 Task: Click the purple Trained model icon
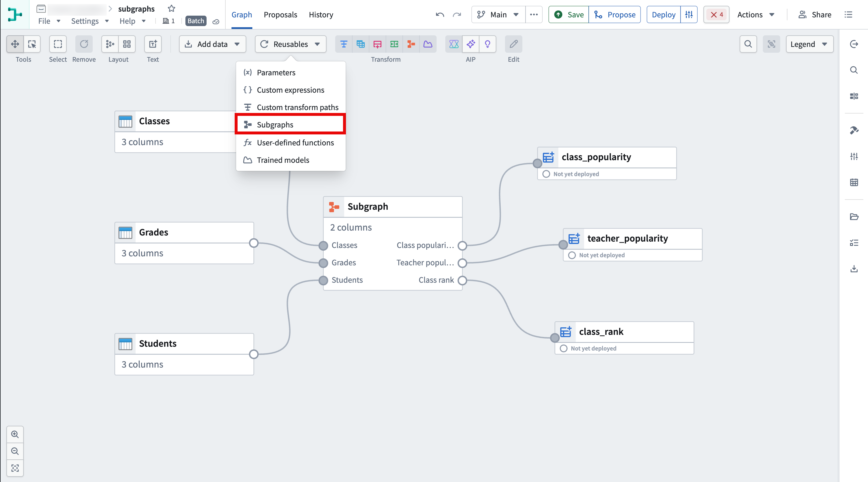[x=428, y=44]
